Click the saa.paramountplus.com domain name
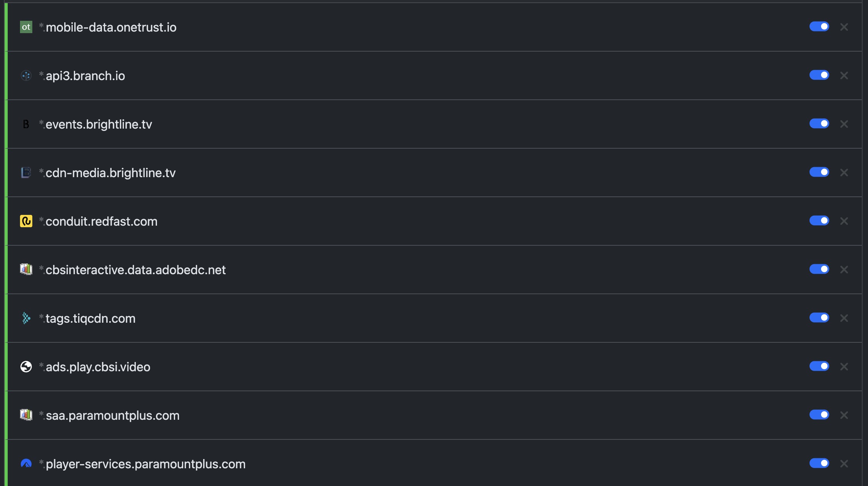The height and width of the screenshot is (486, 868). [112, 416]
